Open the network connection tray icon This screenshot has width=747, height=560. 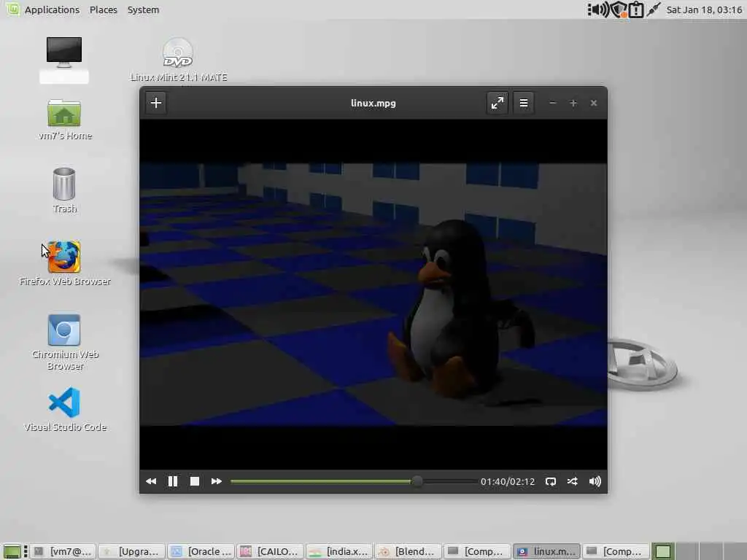pos(653,9)
